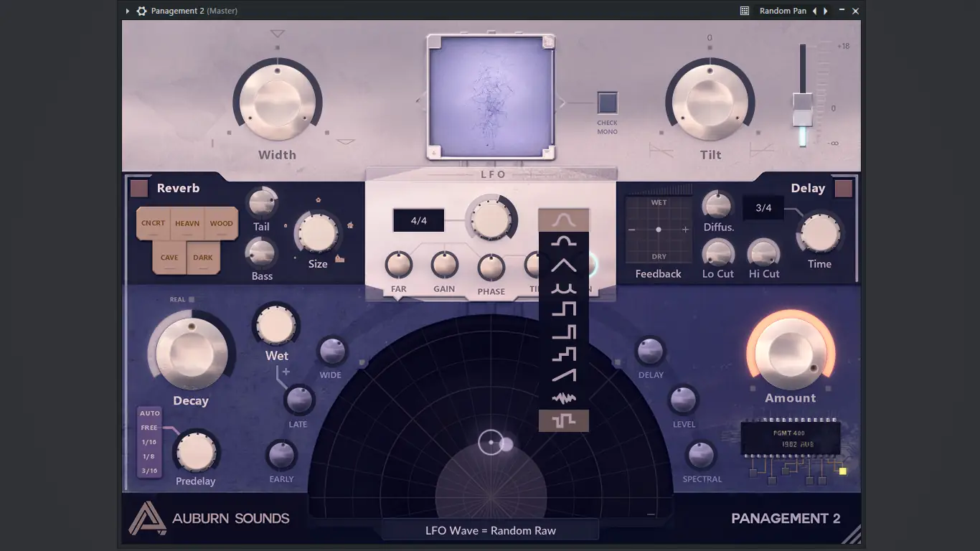Open the Random Pan preset name list
The height and width of the screenshot is (551, 980).
click(x=783, y=11)
